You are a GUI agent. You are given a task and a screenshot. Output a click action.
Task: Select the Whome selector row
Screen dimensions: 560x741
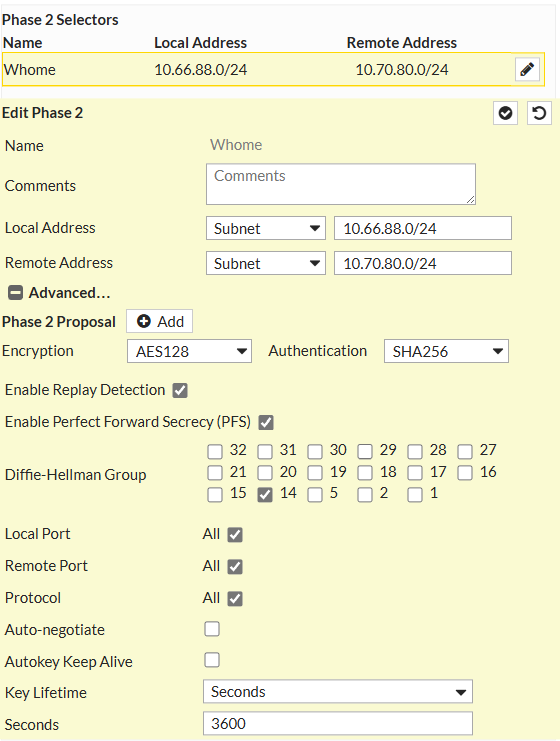coord(273,69)
